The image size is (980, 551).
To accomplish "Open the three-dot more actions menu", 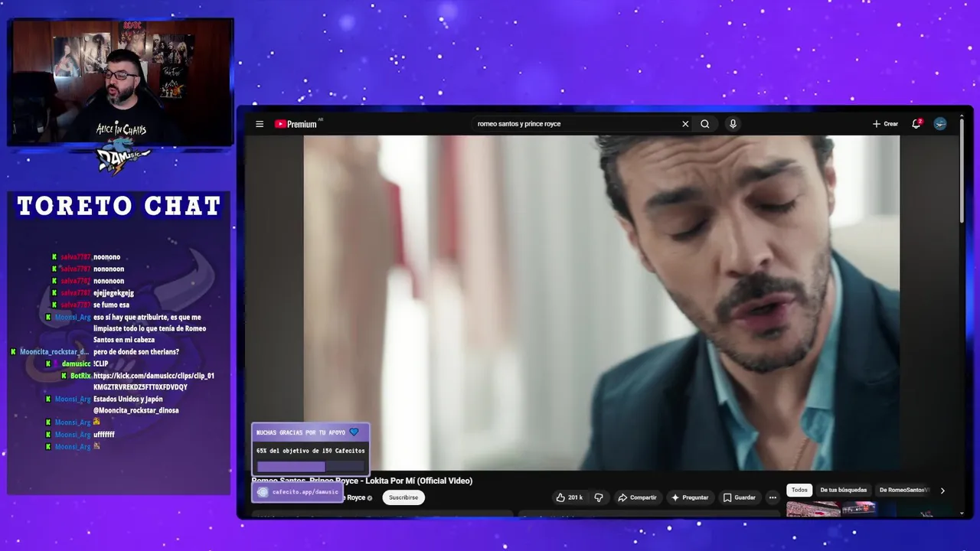I will tap(773, 497).
